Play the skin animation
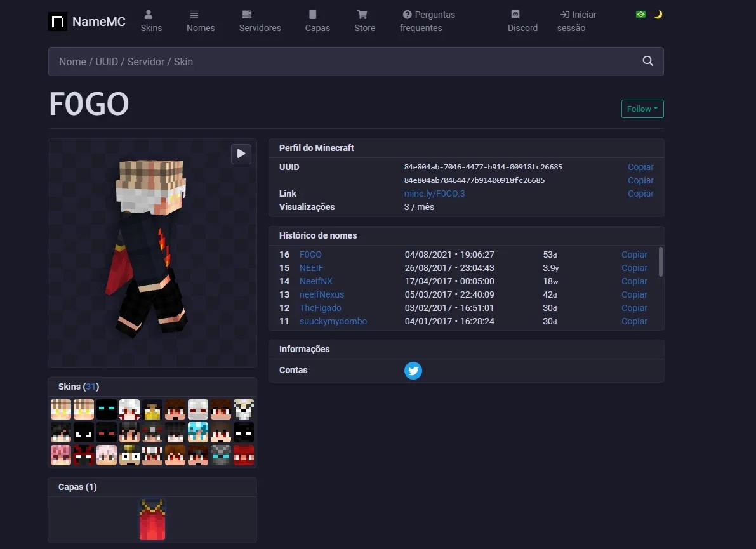The image size is (756, 549). pos(241,154)
